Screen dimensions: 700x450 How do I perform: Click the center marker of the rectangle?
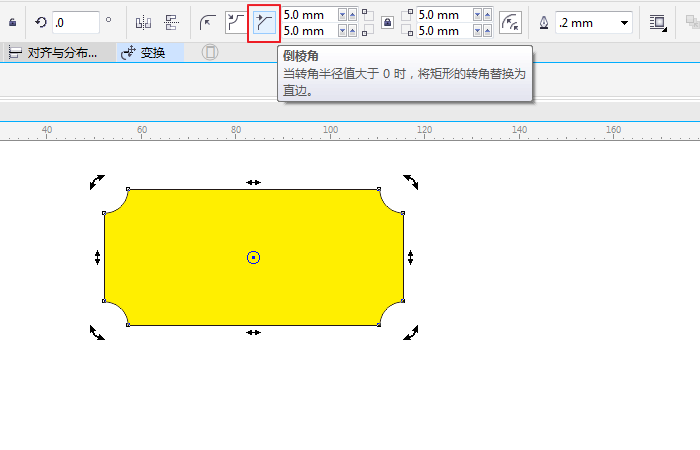click(x=254, y=257)
